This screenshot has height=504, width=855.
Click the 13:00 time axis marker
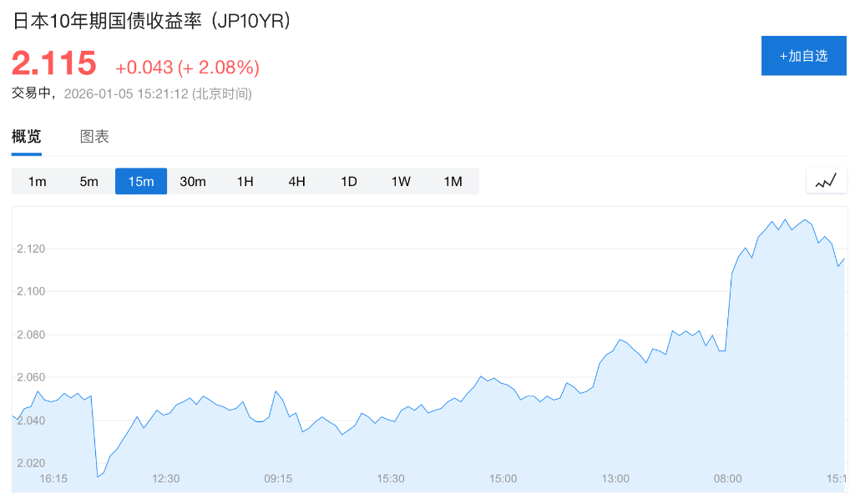coord(615,479)
